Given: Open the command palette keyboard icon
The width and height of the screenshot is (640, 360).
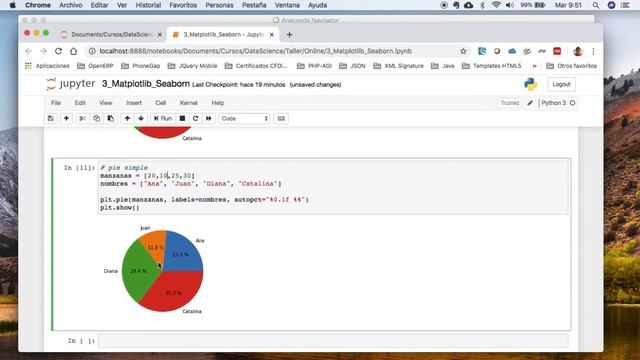Looking at the screenshot, I should coord(281,118).
